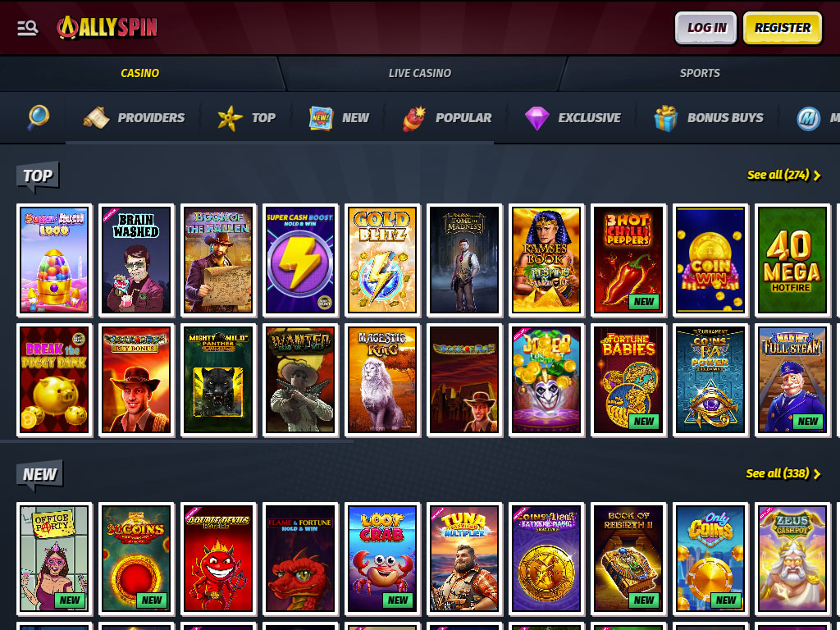The width and height of the screenshot is (840, 630).
Task: Open the New games category
Action: point(339,118)
